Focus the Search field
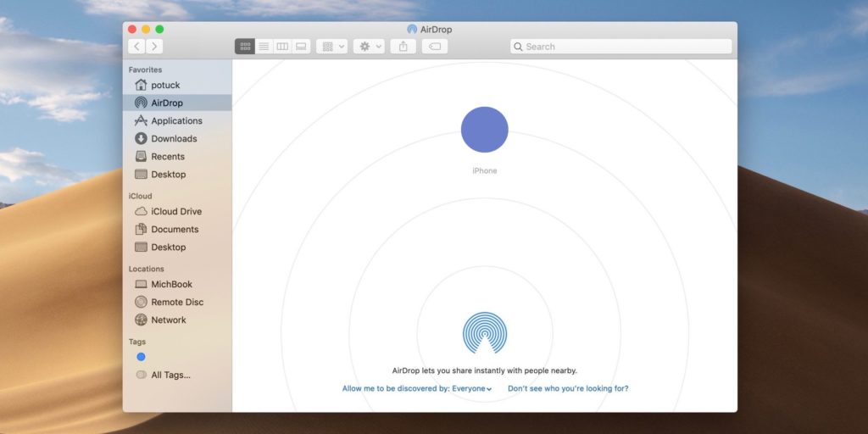Viewport: 868px width, 434px height. pyautogui.click(x=620, y=47)
